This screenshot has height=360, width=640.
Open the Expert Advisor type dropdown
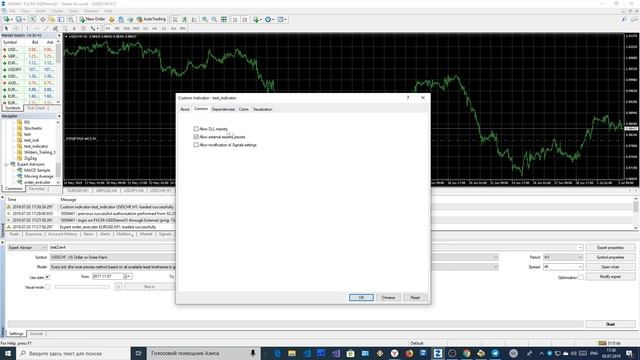(27, 248)
